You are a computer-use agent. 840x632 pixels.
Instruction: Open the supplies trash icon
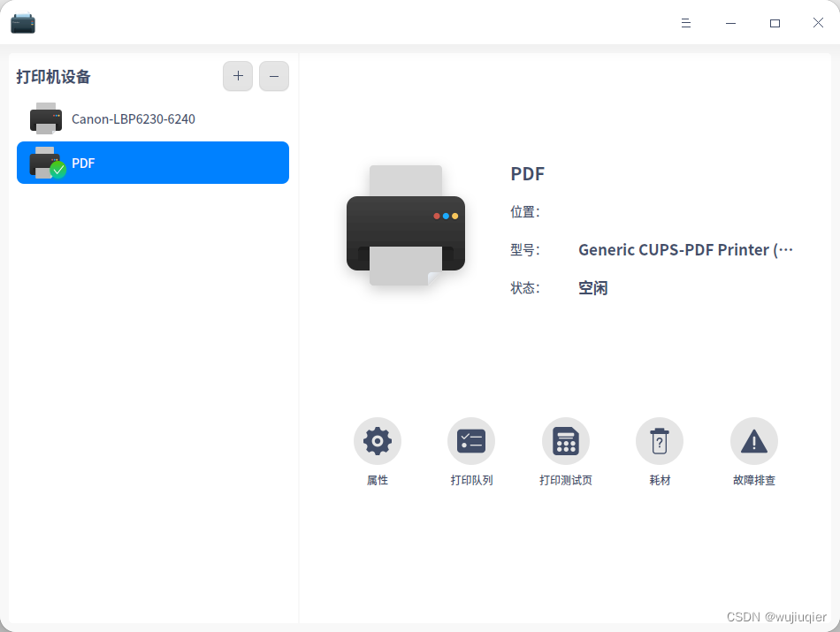660,441
